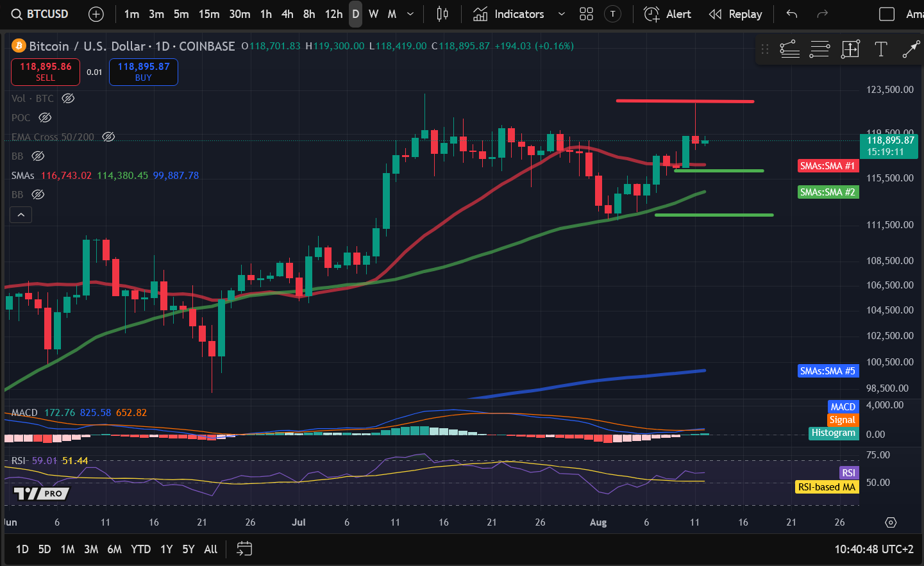Show the EMA Cross 50/200 indicator
The height and width of the screenshot is (566, 924).
click(109, 137)
